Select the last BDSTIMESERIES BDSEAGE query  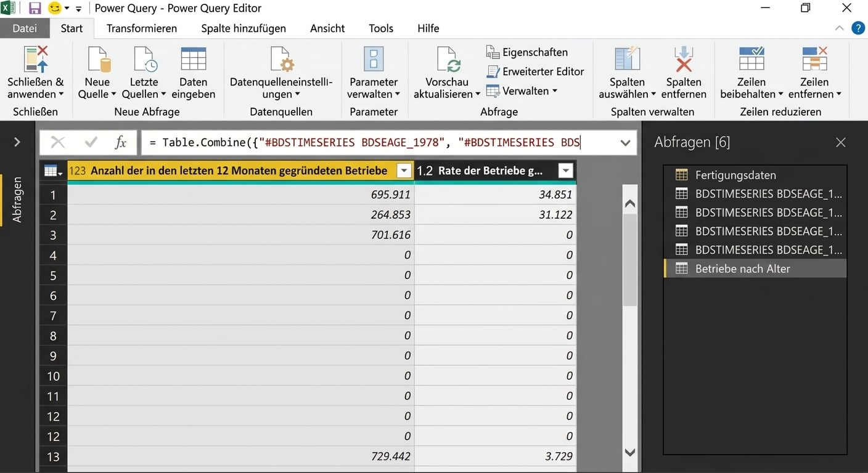755,249
